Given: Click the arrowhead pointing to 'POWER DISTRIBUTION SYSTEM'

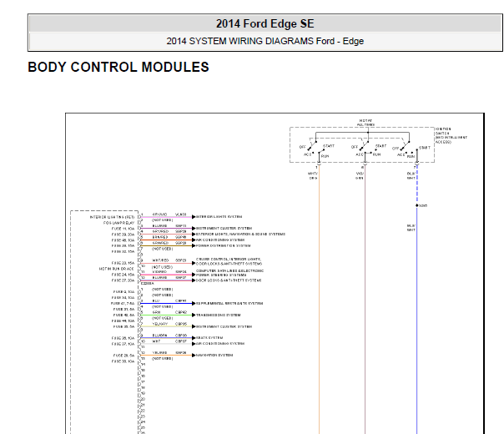Looking at the screenshot, I should pyautogui.click(x=194, y=245).
